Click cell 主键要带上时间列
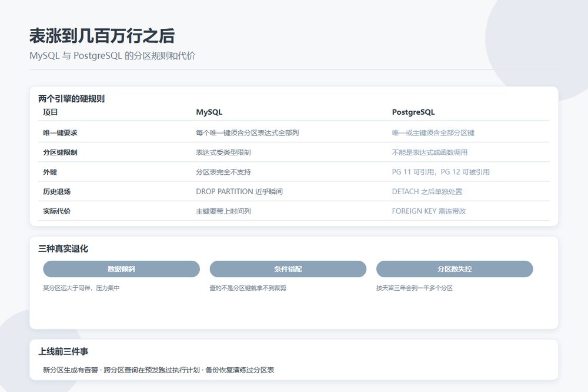The width and height of the screenshot is (588, 392). click(223, 211)
